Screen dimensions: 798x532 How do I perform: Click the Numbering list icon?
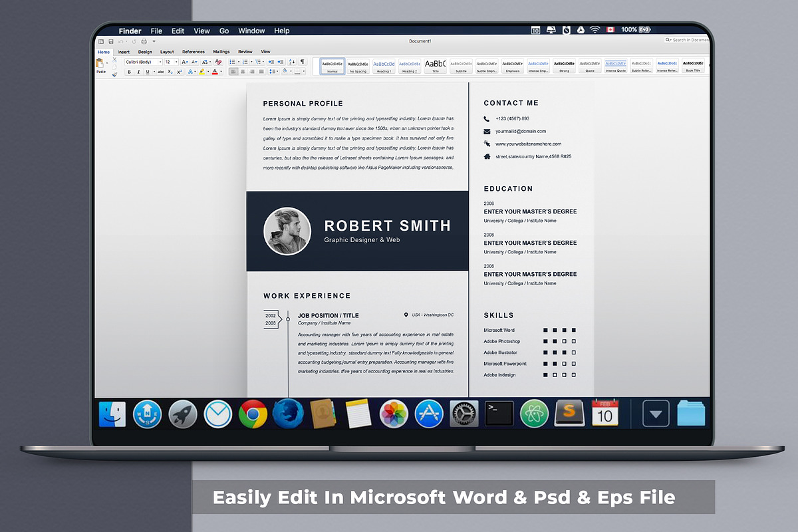click(x=245, y=62)
